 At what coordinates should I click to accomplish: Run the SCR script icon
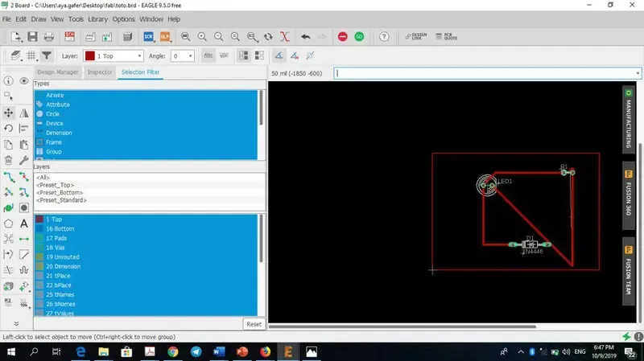point(149,37)
